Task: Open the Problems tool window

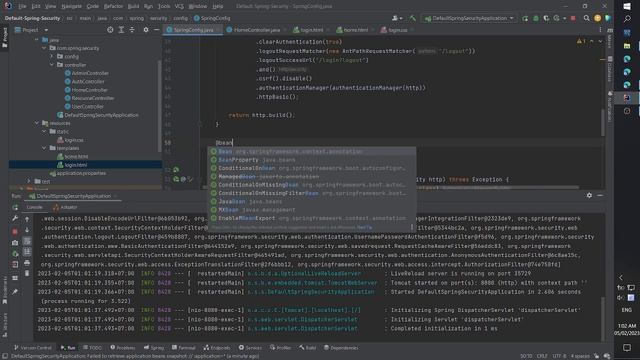Action: click(122, 348)
